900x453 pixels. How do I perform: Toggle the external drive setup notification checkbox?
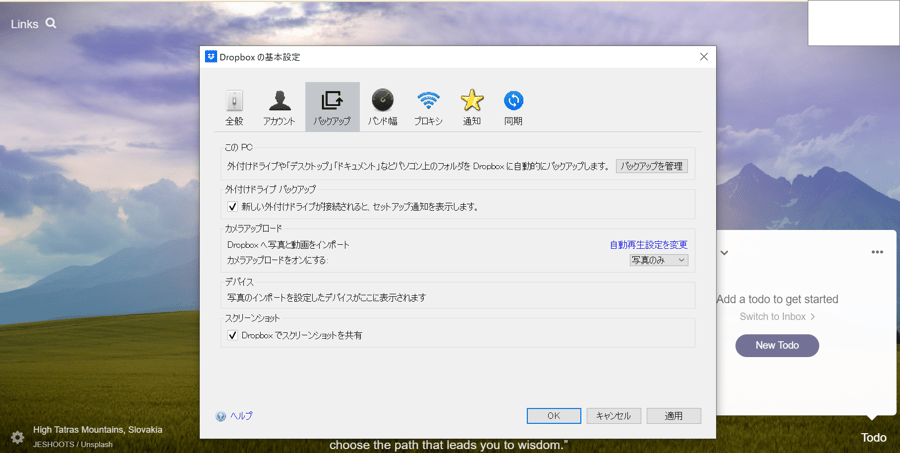point(232,207)
